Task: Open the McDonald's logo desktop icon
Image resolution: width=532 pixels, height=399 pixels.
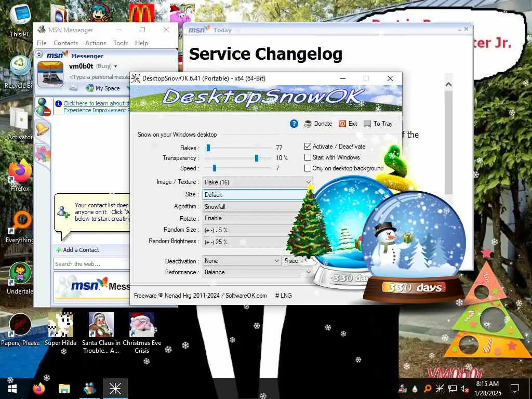Action: pyautogui.click(x=141, y=13)
